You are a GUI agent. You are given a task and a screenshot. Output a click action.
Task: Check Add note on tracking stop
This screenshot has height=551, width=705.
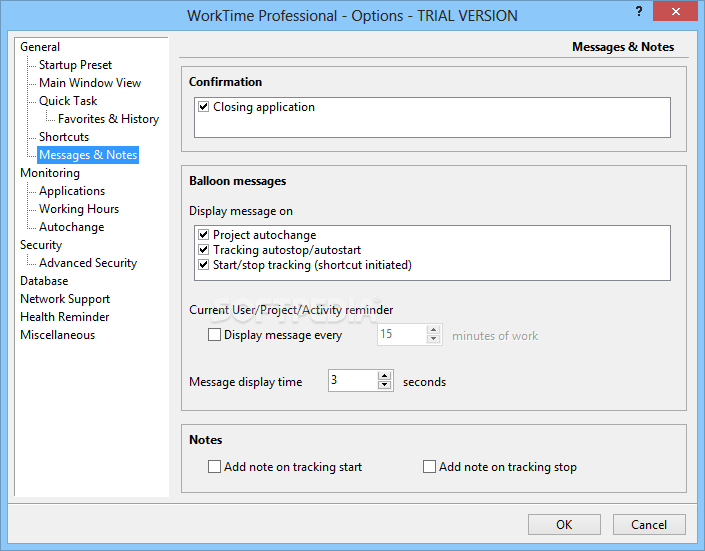[x=429, y=466]
